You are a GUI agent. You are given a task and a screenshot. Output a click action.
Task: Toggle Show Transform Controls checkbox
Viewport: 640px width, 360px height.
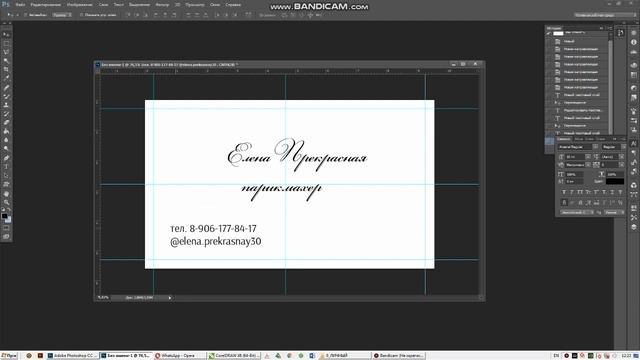tap(81, 15)
